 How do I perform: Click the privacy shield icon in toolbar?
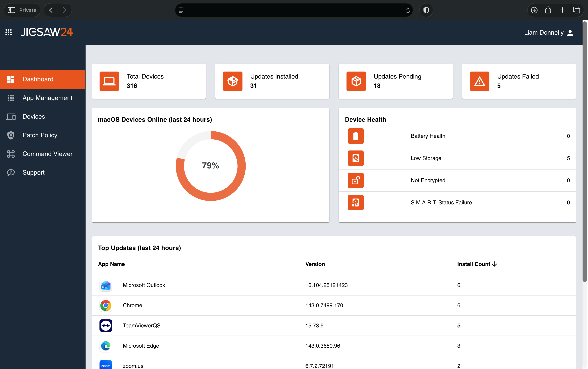(x=426, y=10)
